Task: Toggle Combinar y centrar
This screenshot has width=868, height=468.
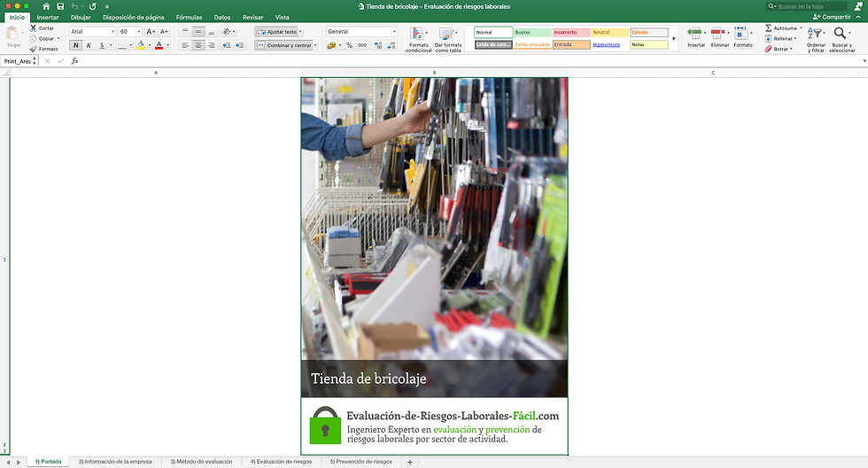Action: pos(284,45)
